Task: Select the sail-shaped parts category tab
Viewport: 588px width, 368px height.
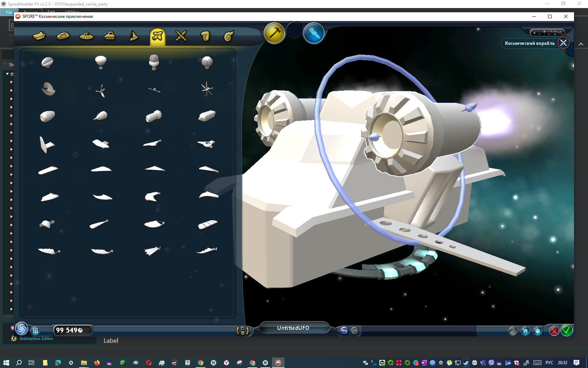Action: [x=134, y=36]
